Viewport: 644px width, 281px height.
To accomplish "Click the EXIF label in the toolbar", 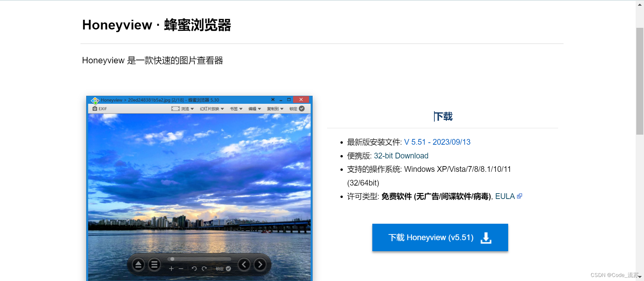I will [103, 109].
